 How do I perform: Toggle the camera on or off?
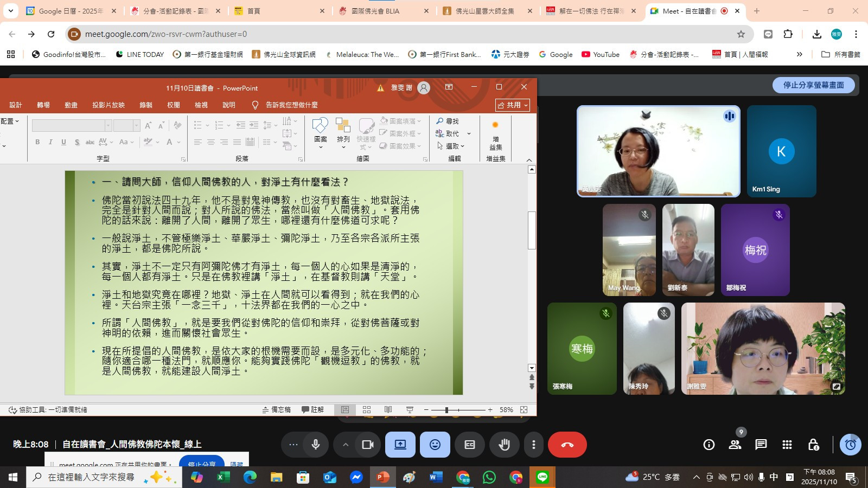[x=368, y=445]
